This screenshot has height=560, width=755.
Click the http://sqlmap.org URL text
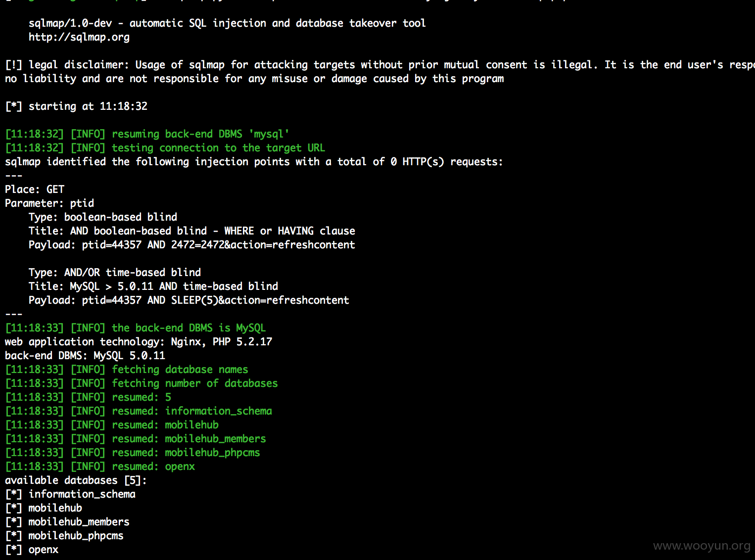[x=79, y=37]
